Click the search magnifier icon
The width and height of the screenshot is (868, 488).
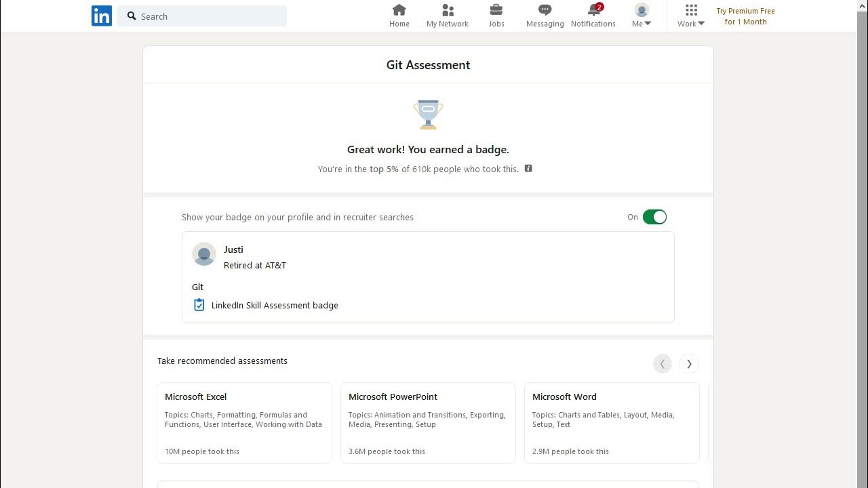point(132,16)
